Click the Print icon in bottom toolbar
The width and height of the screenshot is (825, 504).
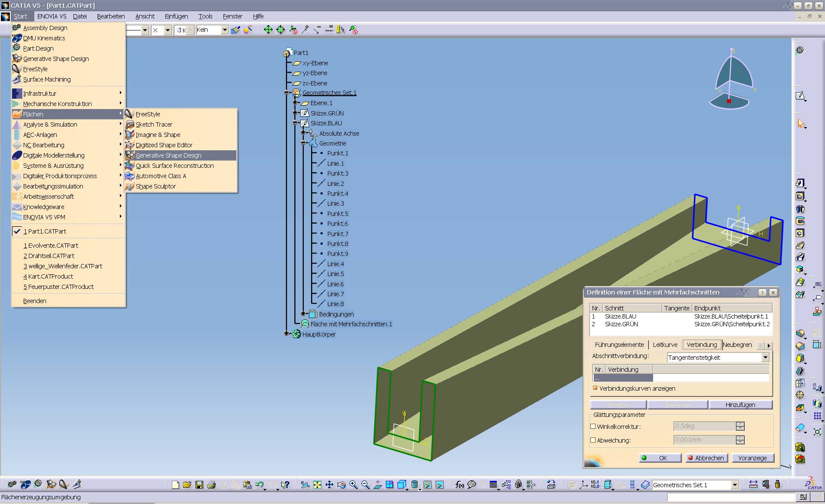click(x=211, y=485)
